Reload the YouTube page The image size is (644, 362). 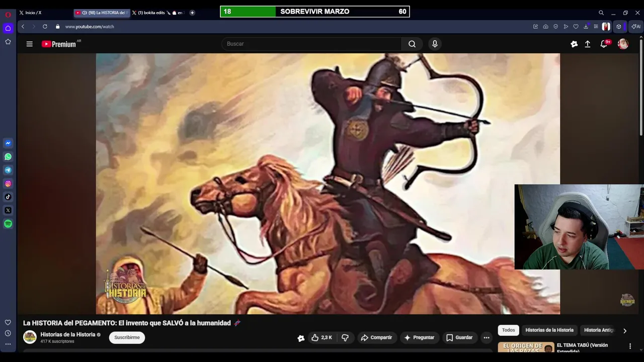click(x=45, y=27)
